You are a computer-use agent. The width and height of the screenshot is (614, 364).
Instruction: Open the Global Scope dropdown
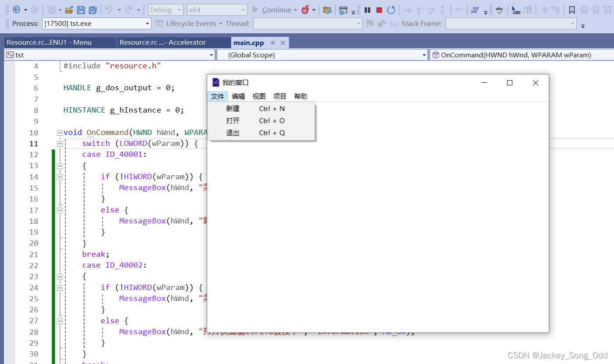click(322, 55)
